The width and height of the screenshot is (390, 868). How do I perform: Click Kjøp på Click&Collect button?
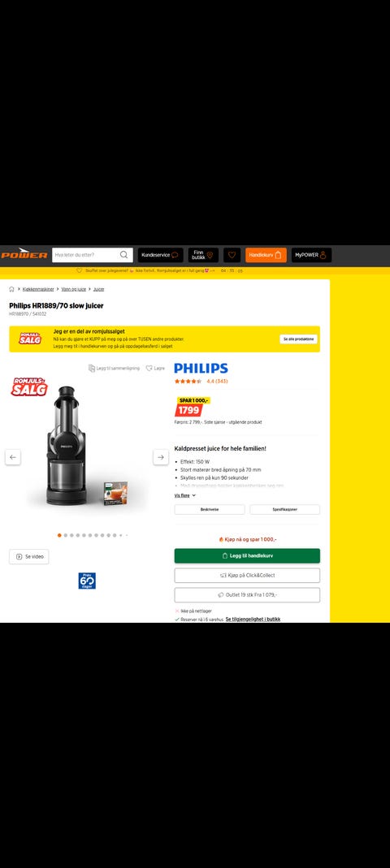(247, 575)
